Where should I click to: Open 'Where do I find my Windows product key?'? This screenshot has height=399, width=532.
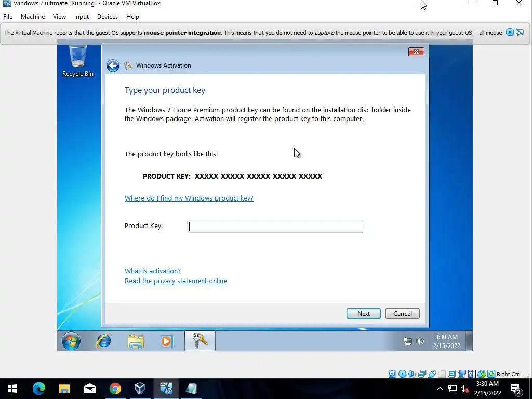click(x=189, y=198)
